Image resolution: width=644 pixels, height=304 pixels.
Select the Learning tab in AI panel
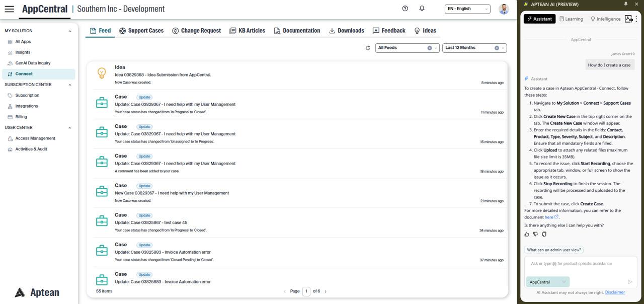(571, 19)
